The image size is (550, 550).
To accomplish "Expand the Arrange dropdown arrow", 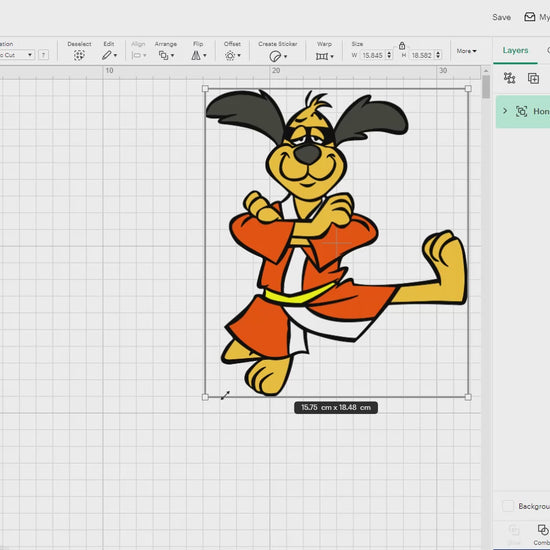I will click(172, 56).
